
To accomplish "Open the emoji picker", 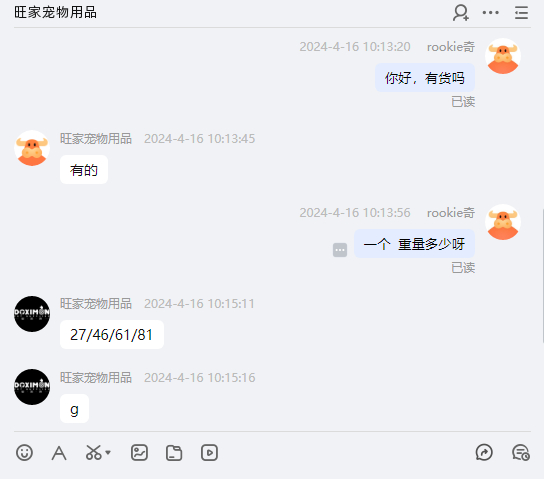I will click(24, 453).
